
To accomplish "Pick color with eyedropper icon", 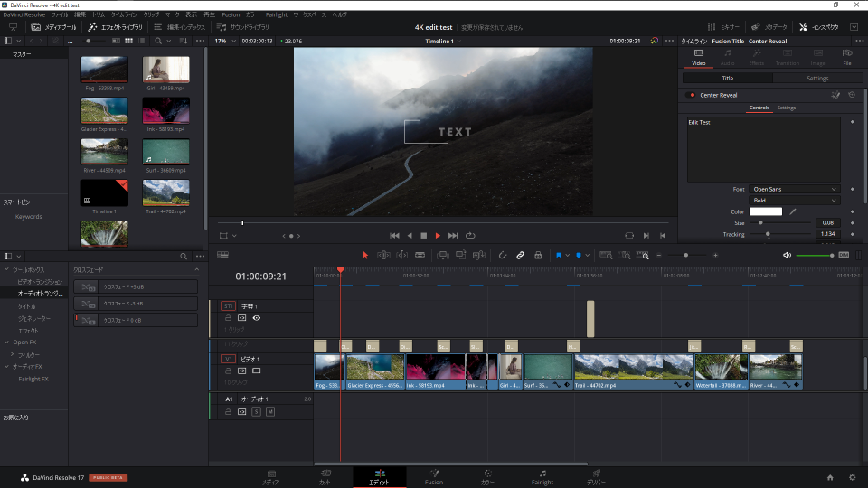I will coord(793,211).
